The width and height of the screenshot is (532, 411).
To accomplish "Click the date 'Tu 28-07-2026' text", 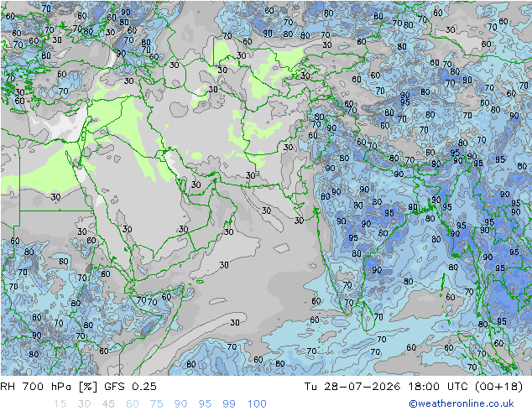I will point(352,387).
